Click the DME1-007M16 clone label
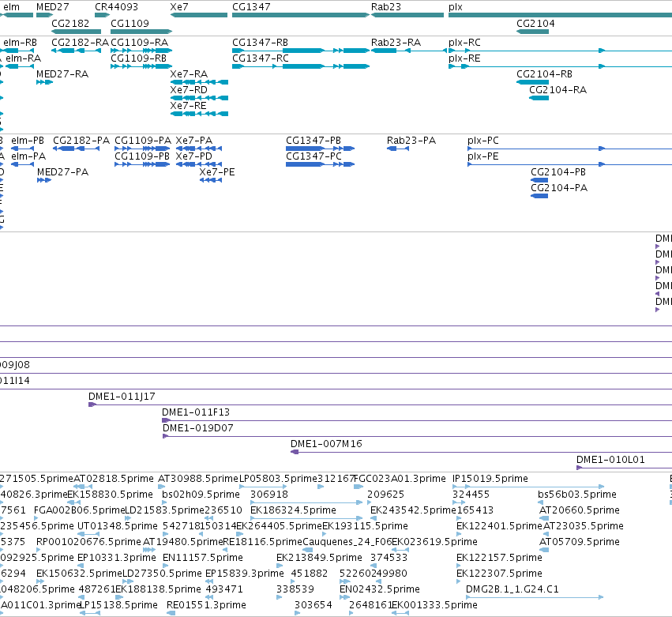Viewport: 672px width, 617px height. click(x=326, y=444)
